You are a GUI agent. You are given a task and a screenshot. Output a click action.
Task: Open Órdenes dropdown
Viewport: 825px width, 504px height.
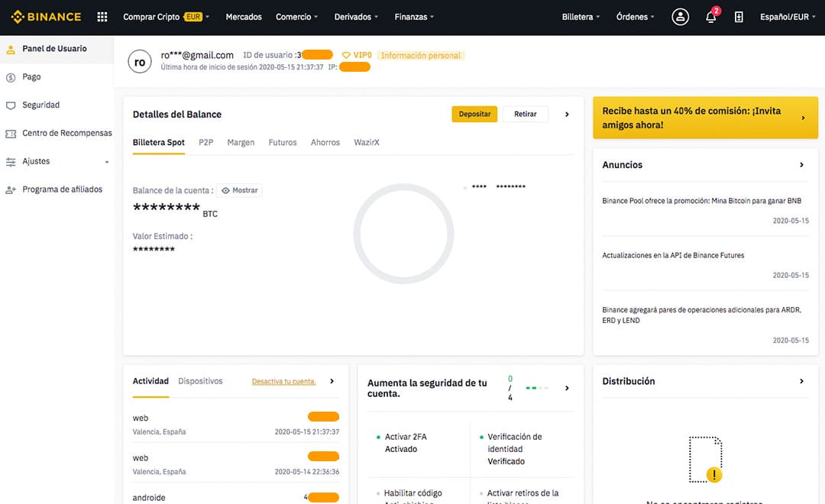pyautogui.click(x=635, y=17)
